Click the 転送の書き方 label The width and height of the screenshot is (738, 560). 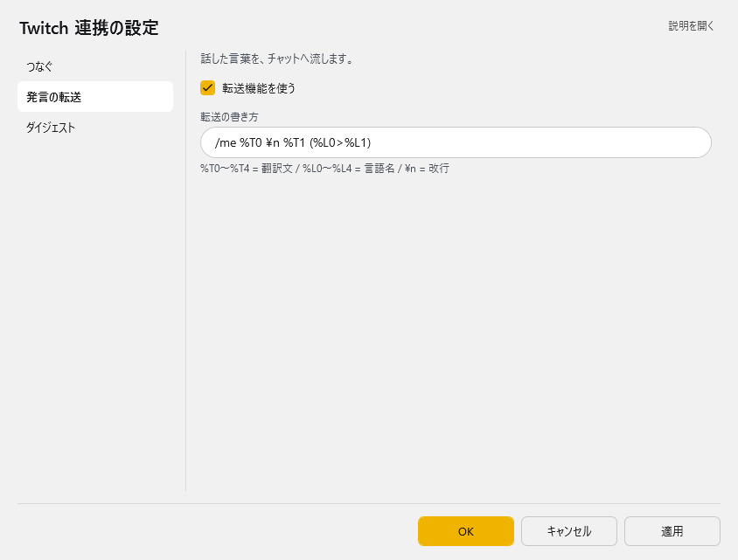pos(229,117)
